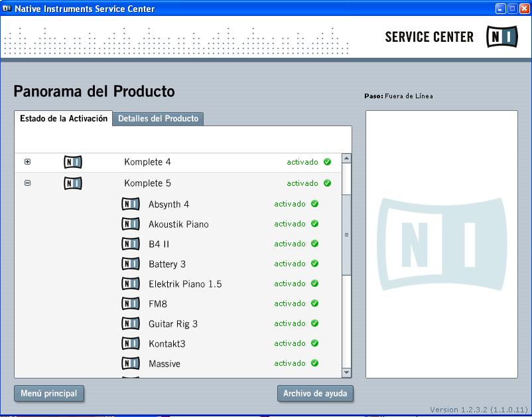Click the NI icon next to Akoustik Piano

click(x=131, y=224)
